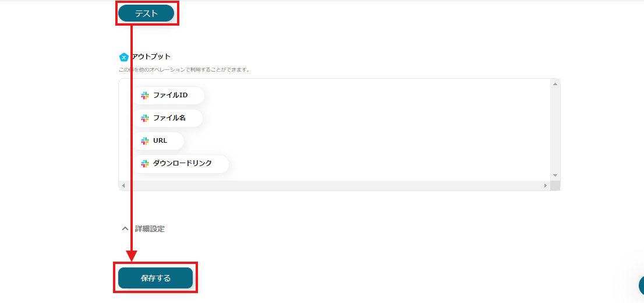Click Slack icon beside URL

(x=144, y=141)
